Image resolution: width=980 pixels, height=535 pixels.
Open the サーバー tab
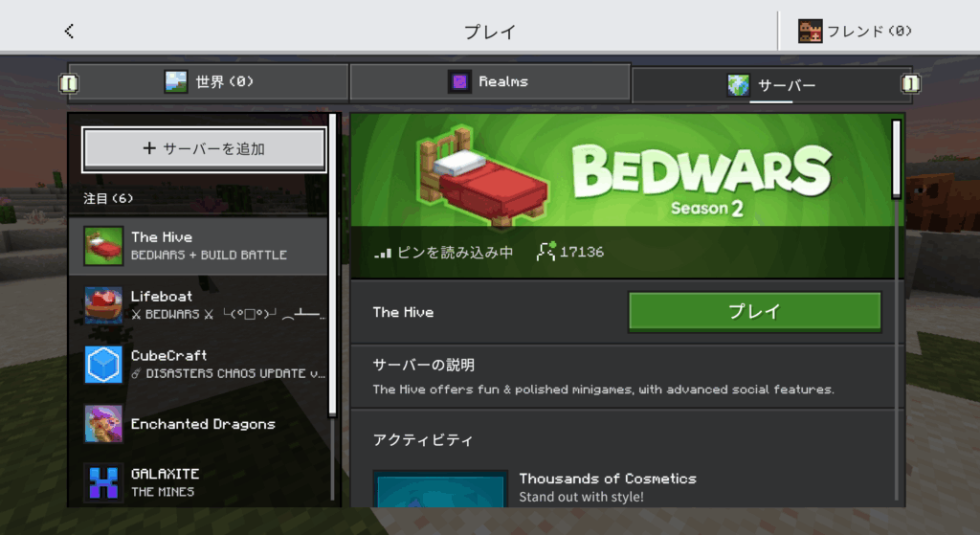tap(770, 85)
